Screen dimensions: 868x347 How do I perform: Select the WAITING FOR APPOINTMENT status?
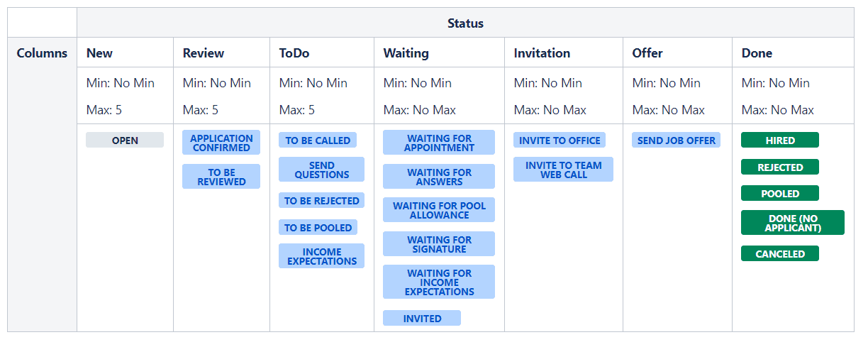point(439,143)
